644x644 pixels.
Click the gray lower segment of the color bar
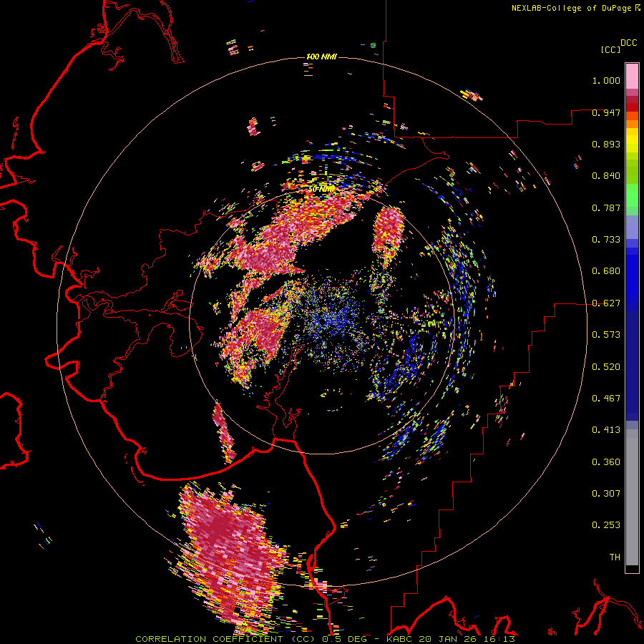pos(632,497)
